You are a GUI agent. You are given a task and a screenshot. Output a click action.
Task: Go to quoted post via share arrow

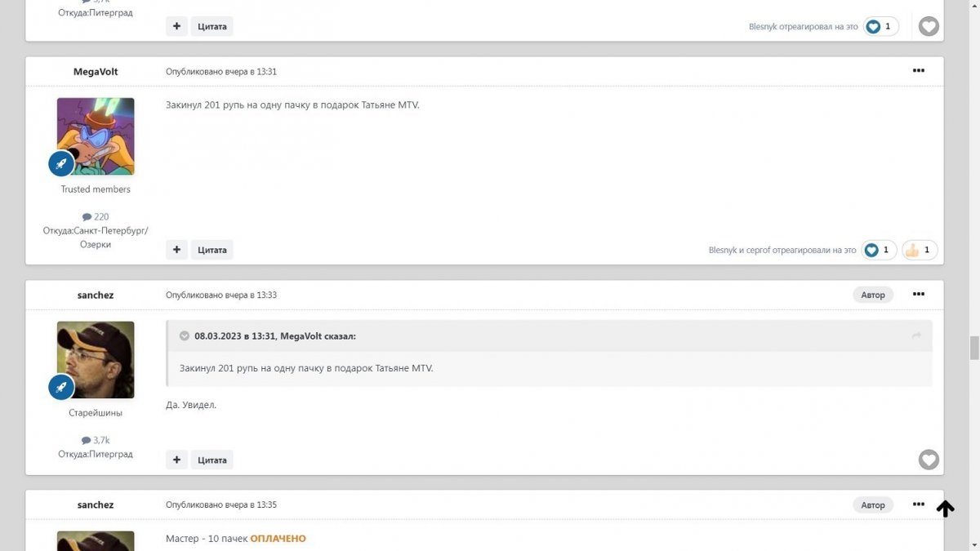pyautogui.click(x=916, y=335)
